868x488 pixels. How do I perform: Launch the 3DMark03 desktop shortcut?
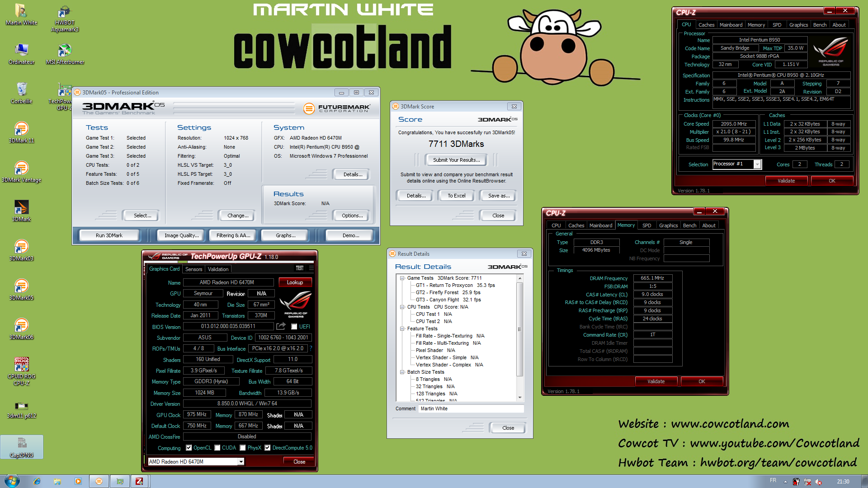(21, 250)
